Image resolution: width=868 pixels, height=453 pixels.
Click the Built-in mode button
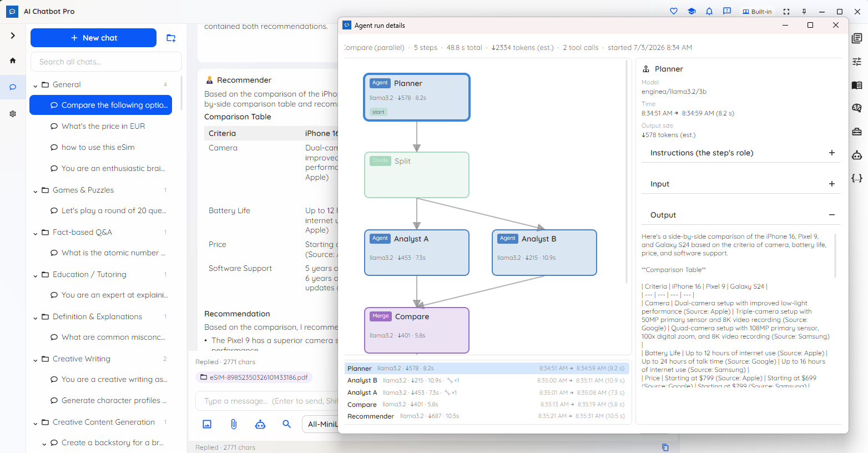click(x=757, y=12)
